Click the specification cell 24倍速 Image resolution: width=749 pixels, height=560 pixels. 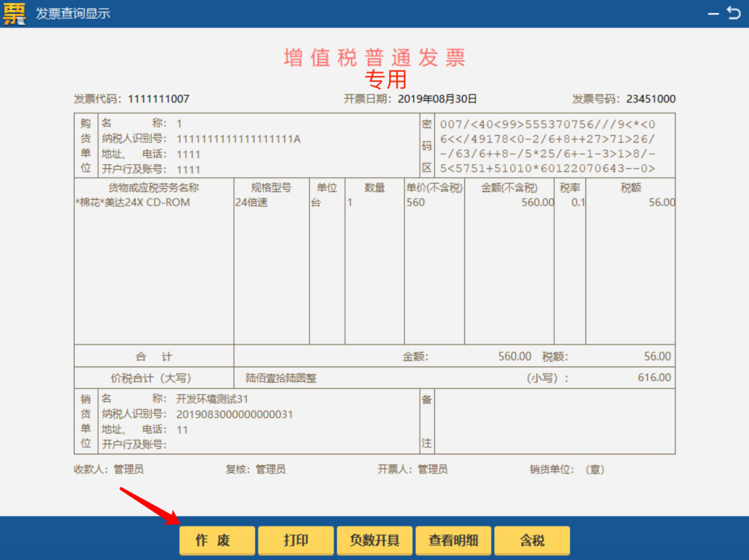(251, 202)
